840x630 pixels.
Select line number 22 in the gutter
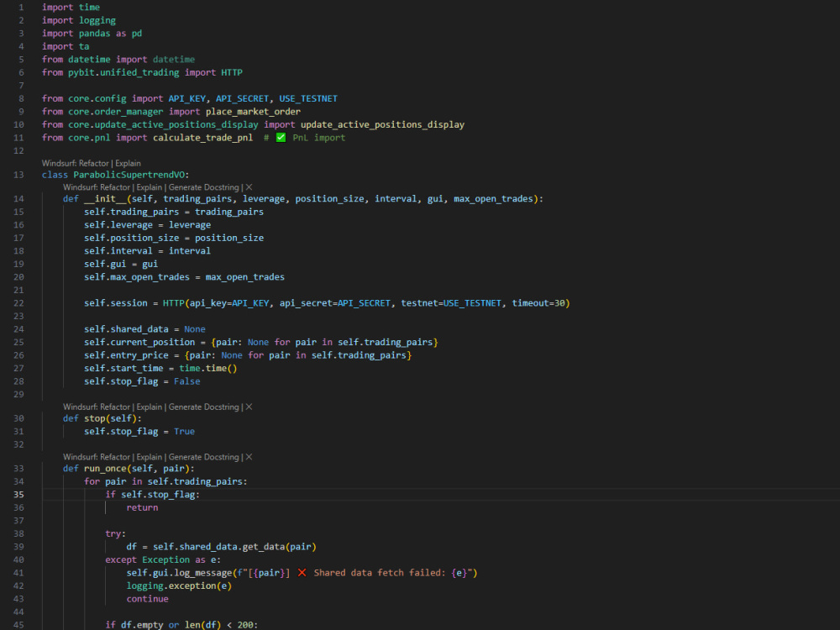[18, 303]
